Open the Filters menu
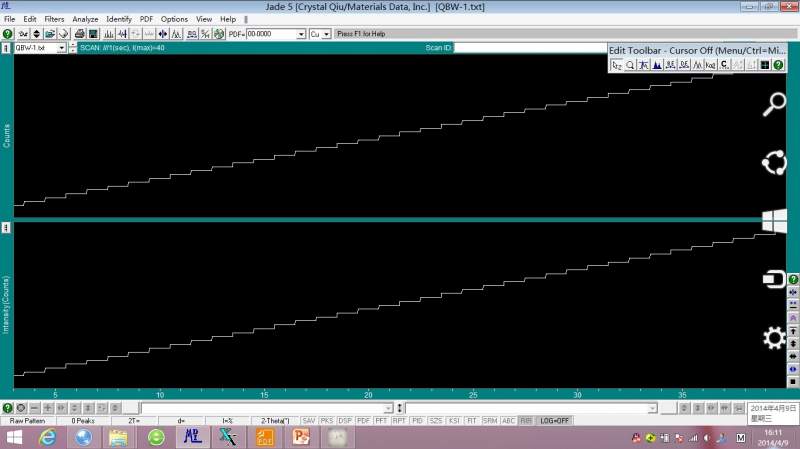800x449 pixels. (x=54, y=19)
